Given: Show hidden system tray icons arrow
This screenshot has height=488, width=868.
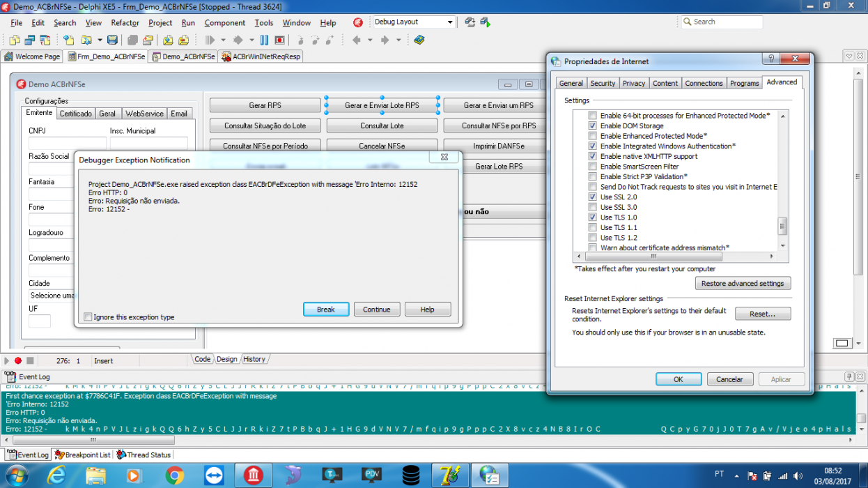Looking at the screenshot, I should (x=735, y=477).
